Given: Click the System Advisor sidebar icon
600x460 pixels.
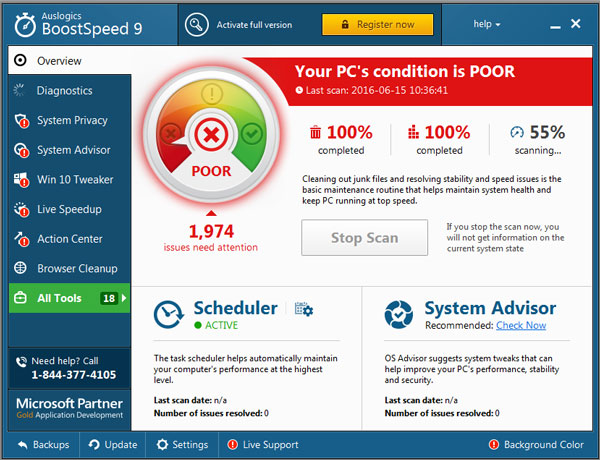Looking at the screenshot, I should point(21,150).
